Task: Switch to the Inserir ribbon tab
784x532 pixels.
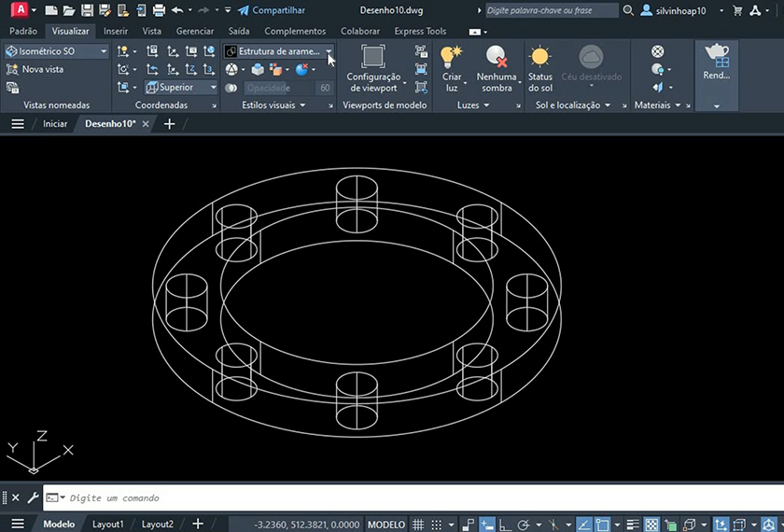Action: tap(116, 31)
